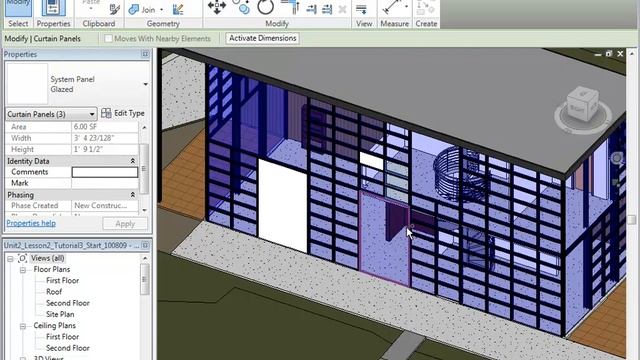Click the Width value cell
Image resolution: width=640 pixels, height=360 pixels.
click(x=105, y=138)
